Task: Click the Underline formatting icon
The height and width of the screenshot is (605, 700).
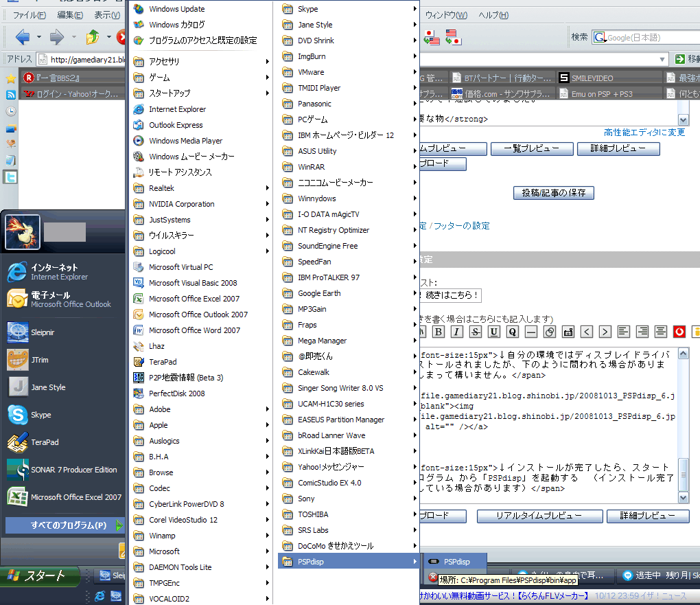Action: click(493, 332)
